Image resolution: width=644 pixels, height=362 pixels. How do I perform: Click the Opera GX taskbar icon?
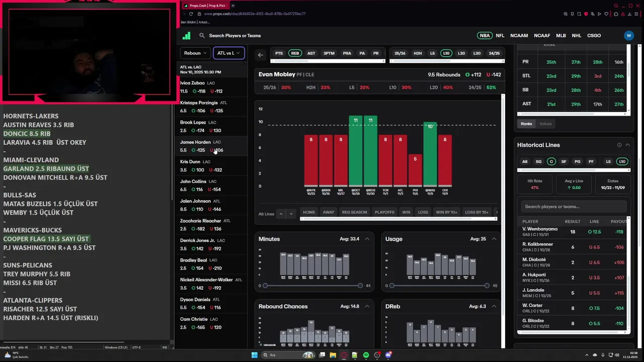(x=344, y=355)
